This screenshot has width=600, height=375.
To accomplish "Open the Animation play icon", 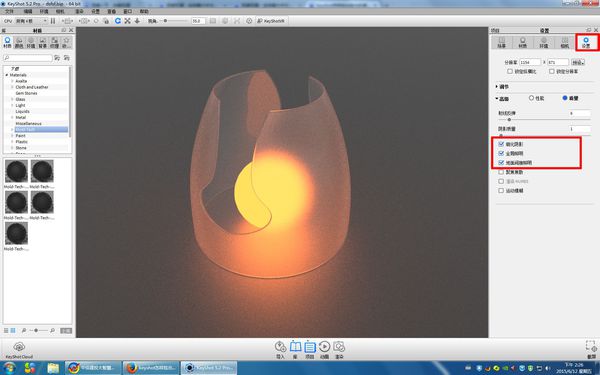I will 324,347.
